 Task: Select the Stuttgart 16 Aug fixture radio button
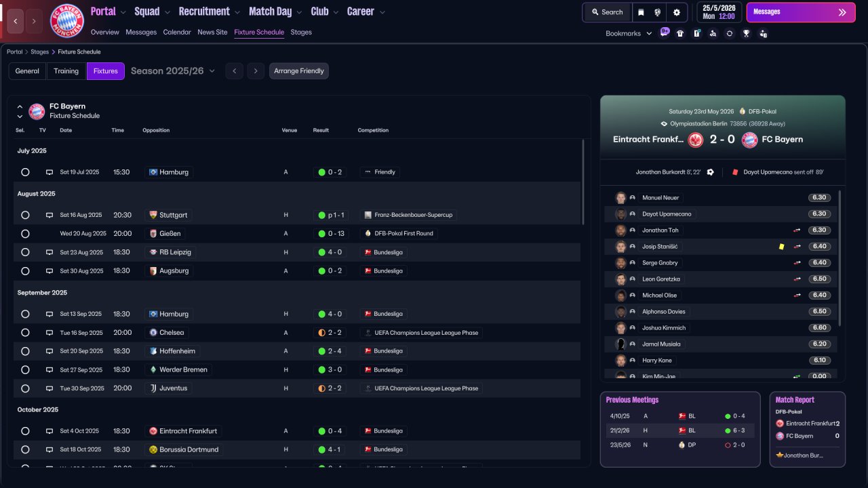25,215
